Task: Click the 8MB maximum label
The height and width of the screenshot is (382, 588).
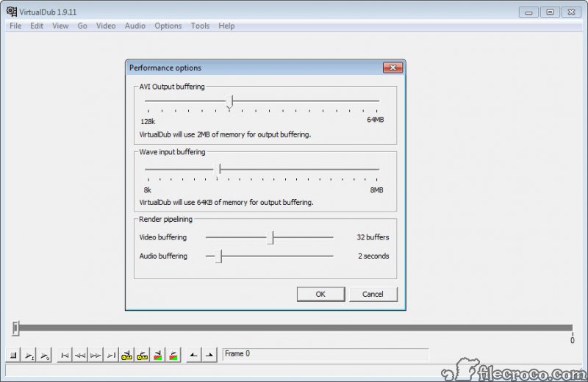Action: (x=376, y=190)
